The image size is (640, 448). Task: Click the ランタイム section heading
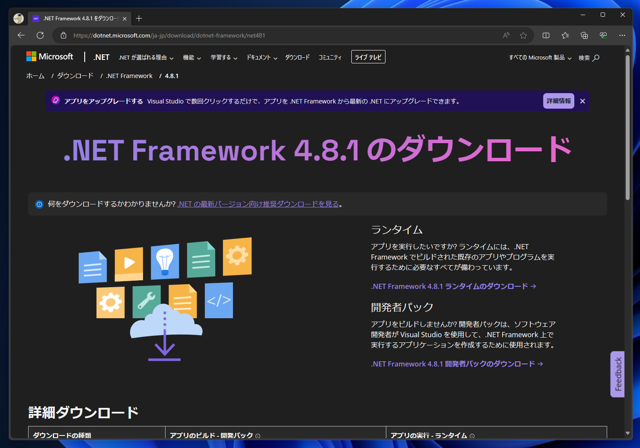(397, 230)
